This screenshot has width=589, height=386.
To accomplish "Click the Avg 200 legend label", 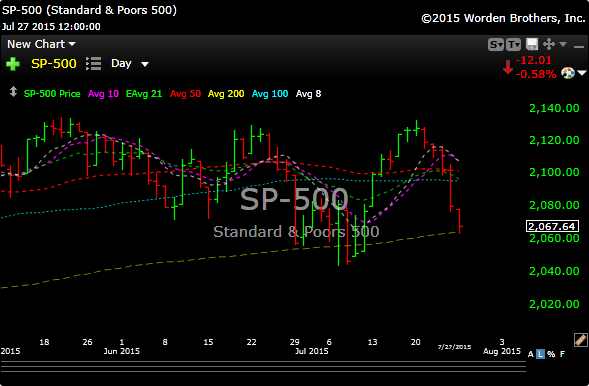I will (226, 94).
